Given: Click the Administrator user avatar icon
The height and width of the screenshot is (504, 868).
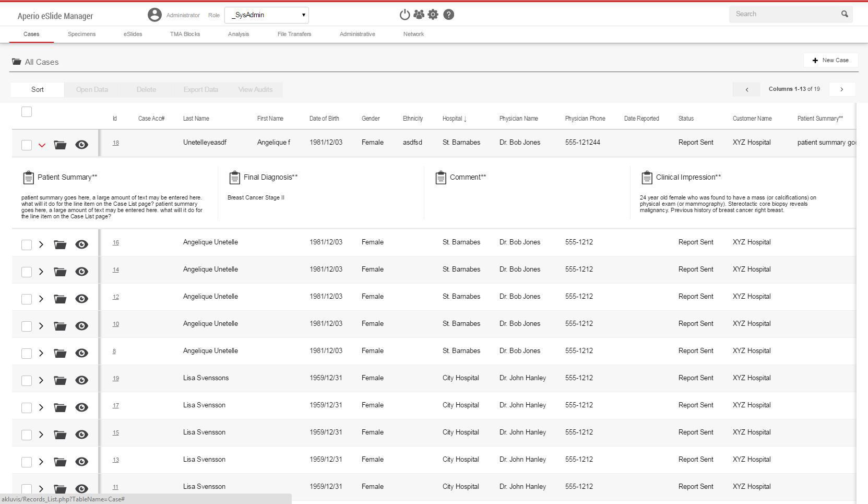Looking at the screenshot, I should click(154, 15).
